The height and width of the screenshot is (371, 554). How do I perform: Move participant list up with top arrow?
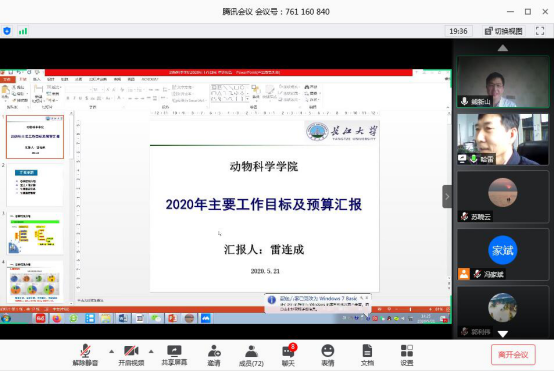point(502,48)
